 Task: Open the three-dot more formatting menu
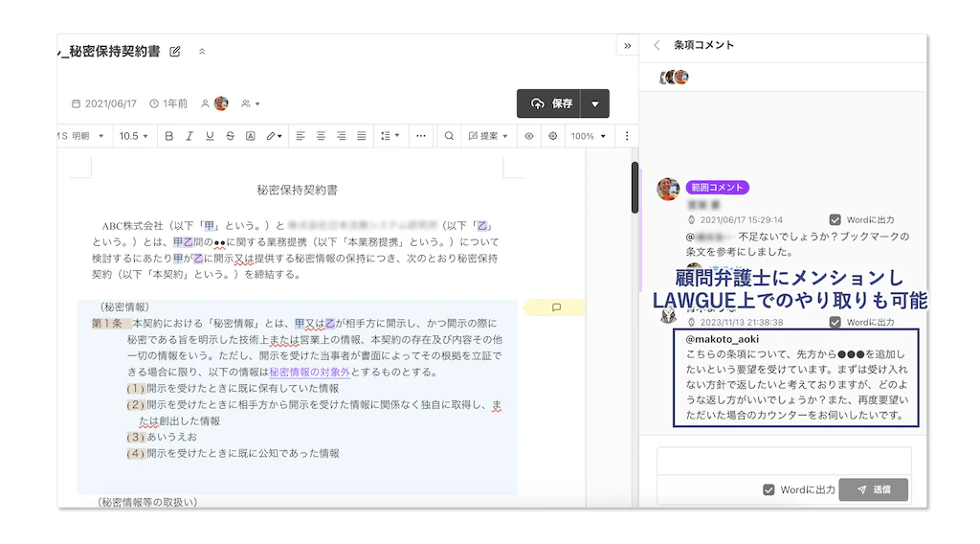[x=421, y=136]
